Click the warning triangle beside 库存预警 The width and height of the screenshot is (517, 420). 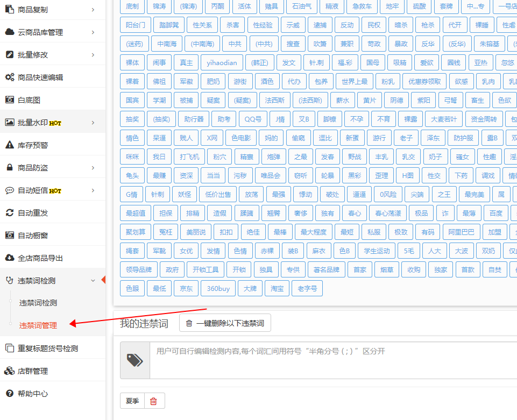click(10, 145)
